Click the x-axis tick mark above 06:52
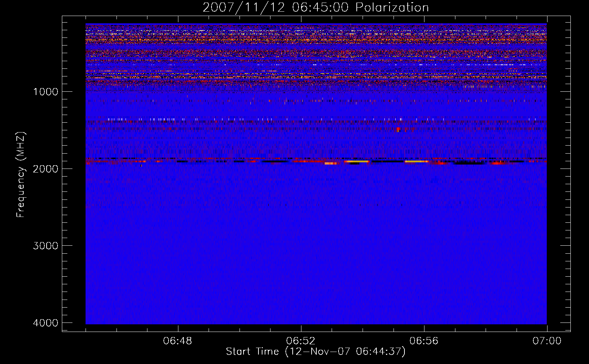 point(301,329)
